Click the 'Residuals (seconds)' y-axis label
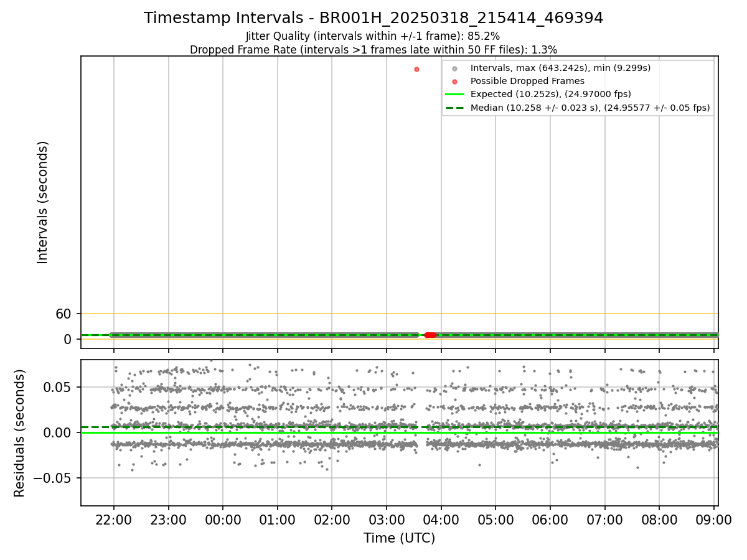Viewport: 747px width, 560px height. (x=19, y=433)
